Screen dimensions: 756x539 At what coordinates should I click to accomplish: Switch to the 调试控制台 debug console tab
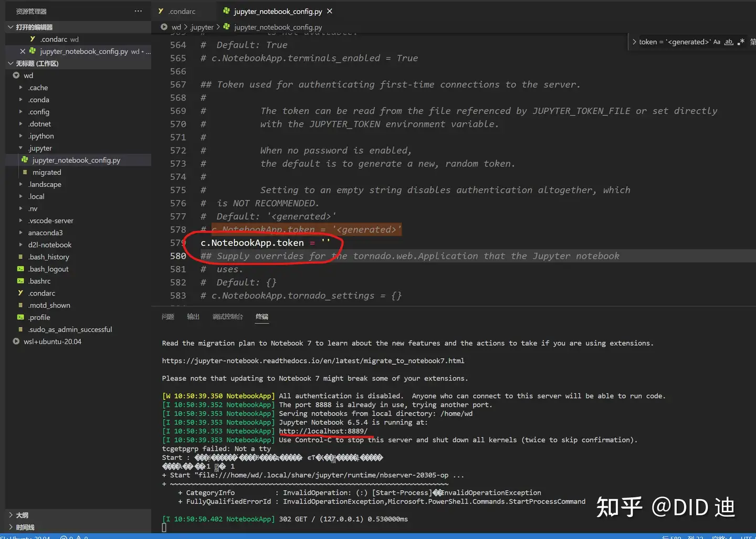(x=227, y=316)
